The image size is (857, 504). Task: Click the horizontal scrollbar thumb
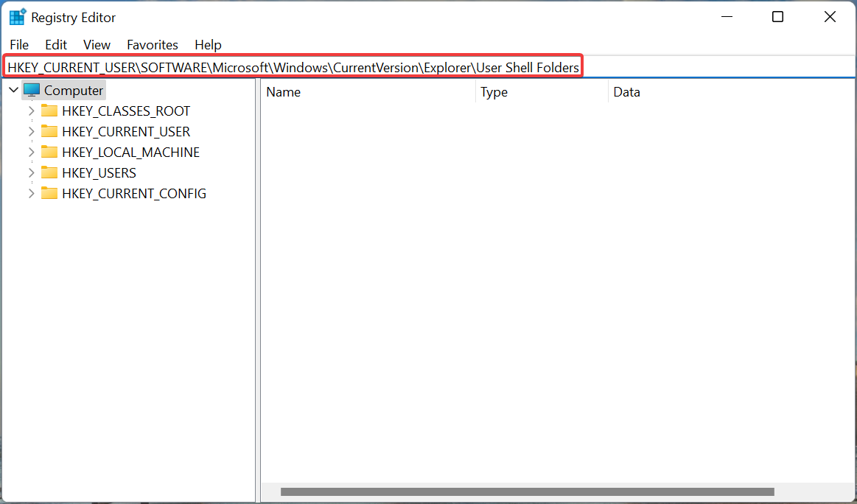click(x=528, y=492)
